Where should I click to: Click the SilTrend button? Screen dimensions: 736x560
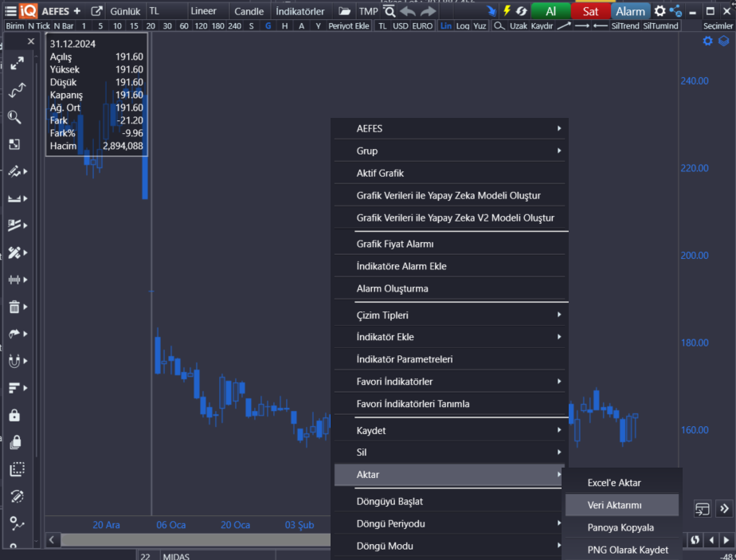click(x=625, y=25)
